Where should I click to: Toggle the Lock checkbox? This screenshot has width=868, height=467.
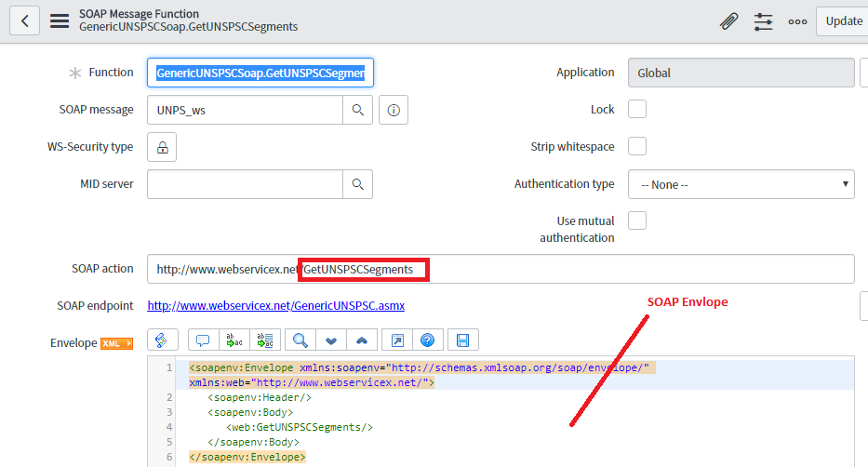(x=637, y=110)
